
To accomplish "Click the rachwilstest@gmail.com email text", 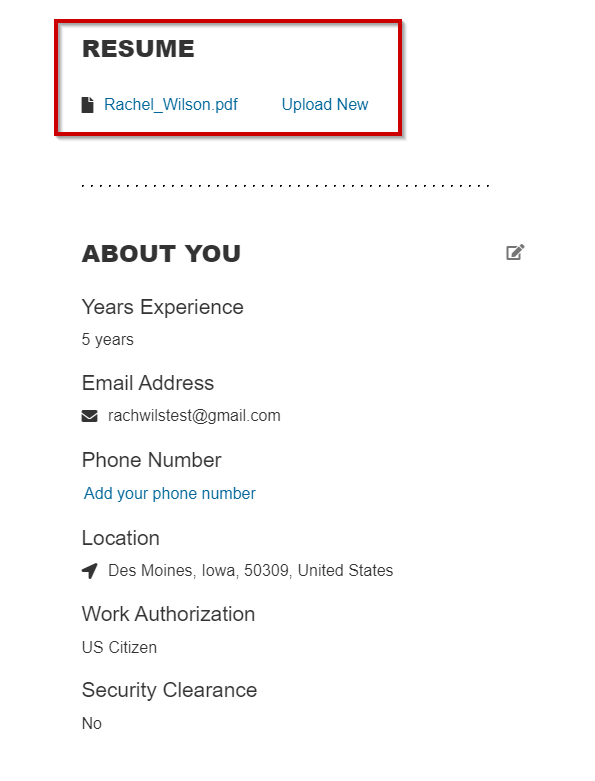I will [194, 415].
